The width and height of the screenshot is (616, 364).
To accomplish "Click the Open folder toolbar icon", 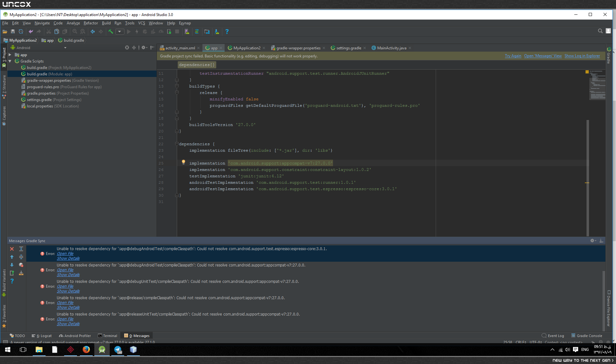I will (x=5, y=31).
